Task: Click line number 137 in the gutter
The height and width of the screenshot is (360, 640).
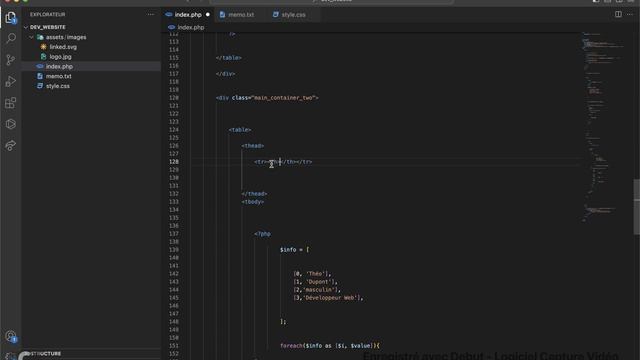Action: [174, 234]
